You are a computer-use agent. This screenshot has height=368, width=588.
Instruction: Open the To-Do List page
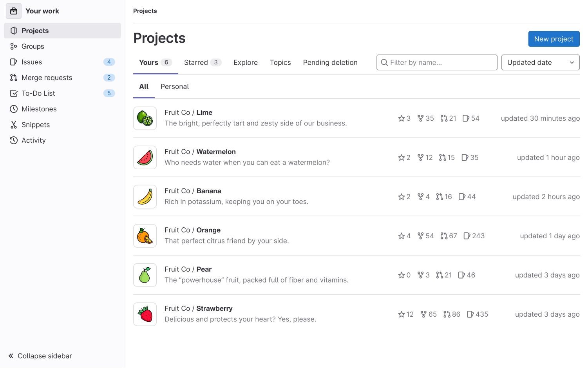tap(38, 93)
